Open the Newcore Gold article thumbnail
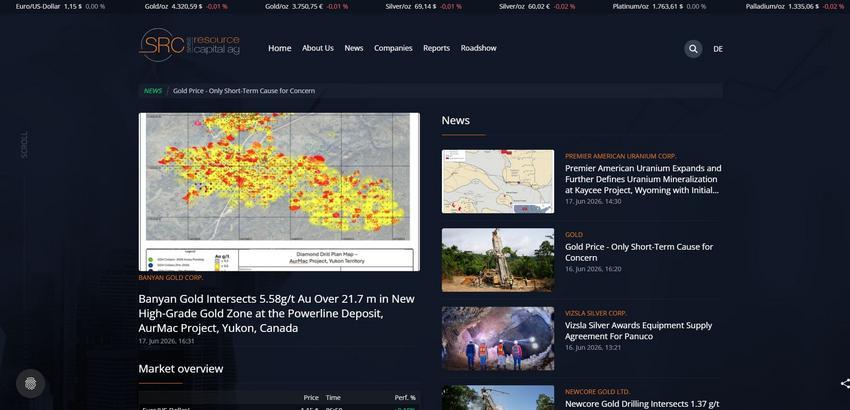This screenshot has width=850, height=410. click(498, 398)
